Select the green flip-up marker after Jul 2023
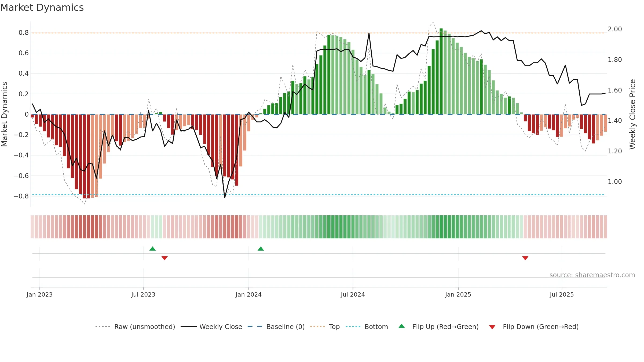 [x=152, y=249]
